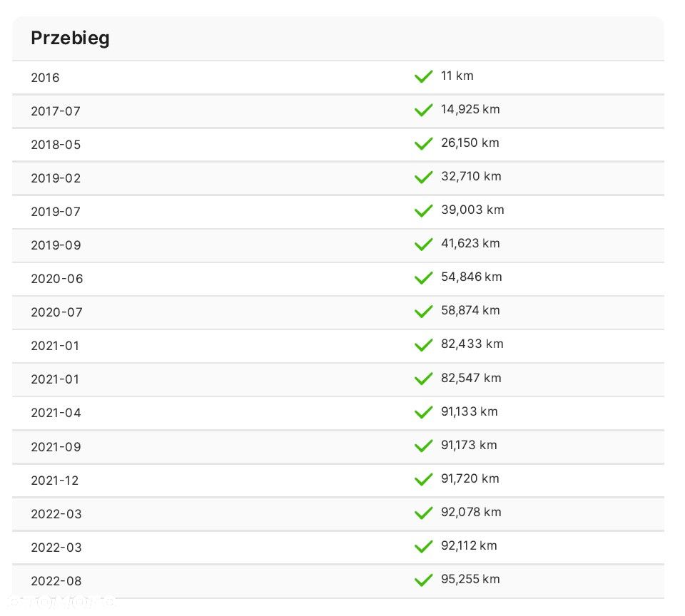Click the 2016 date entry
Viewport: 685px width, 616px height.
coord(45,78)
